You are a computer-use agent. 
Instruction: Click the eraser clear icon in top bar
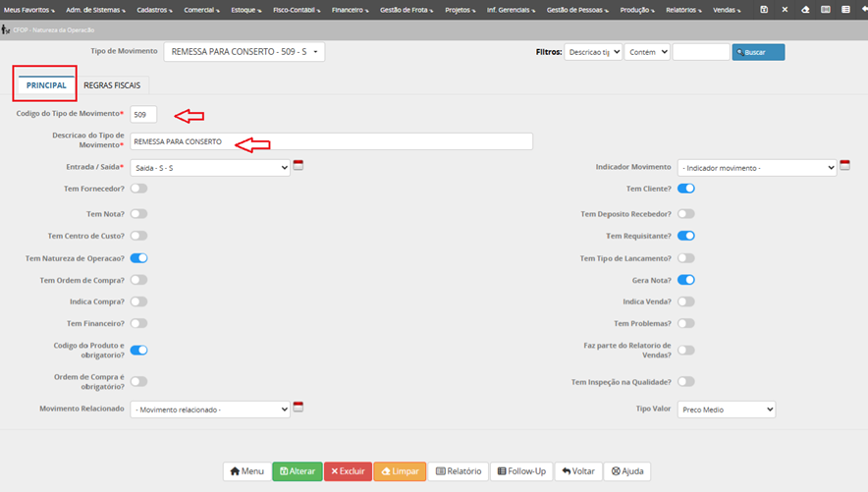805,9
